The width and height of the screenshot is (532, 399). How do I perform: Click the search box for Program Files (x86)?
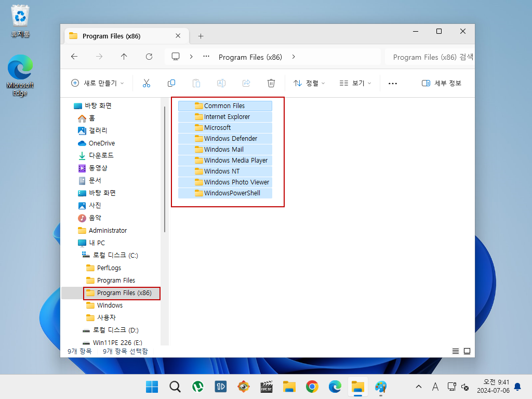(430, 57)
